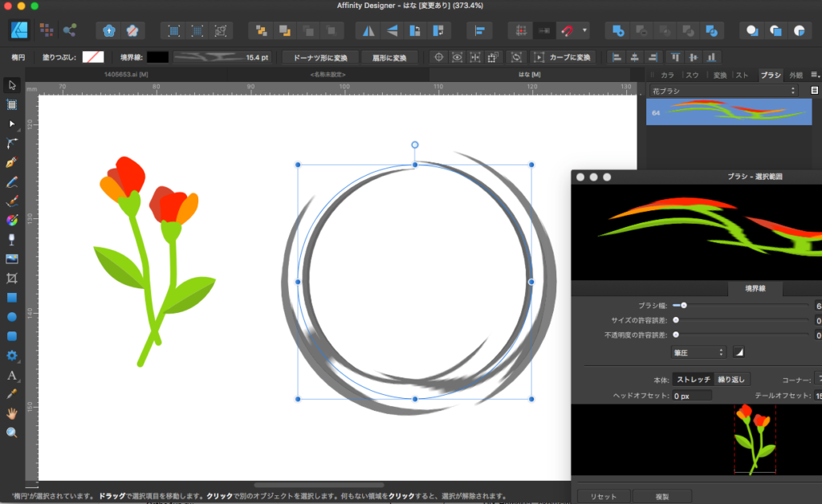Select the Pen tool in the toolbox
The image size is (822, 504).
click(x=12, y=163)
